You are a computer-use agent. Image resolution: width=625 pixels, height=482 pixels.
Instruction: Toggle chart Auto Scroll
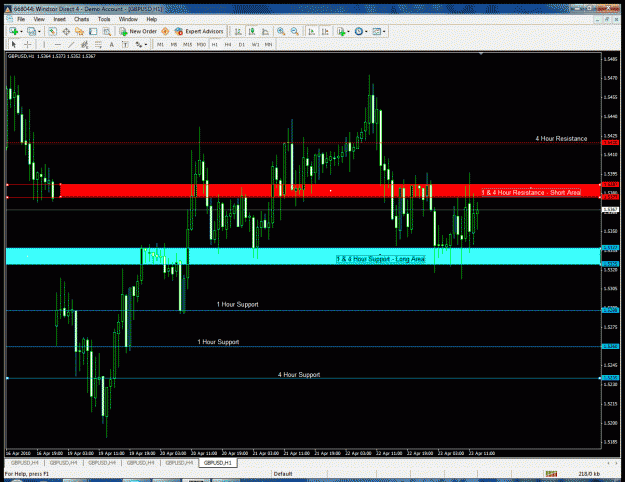point(312,31)
